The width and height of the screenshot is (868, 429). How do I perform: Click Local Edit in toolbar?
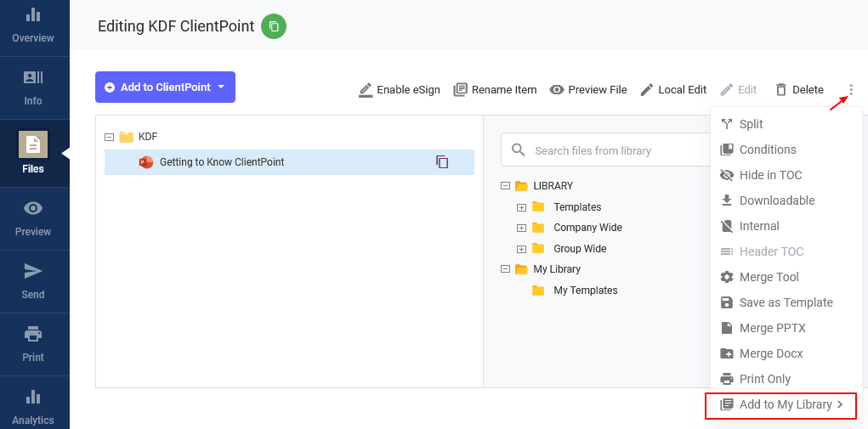pos(673,89)
